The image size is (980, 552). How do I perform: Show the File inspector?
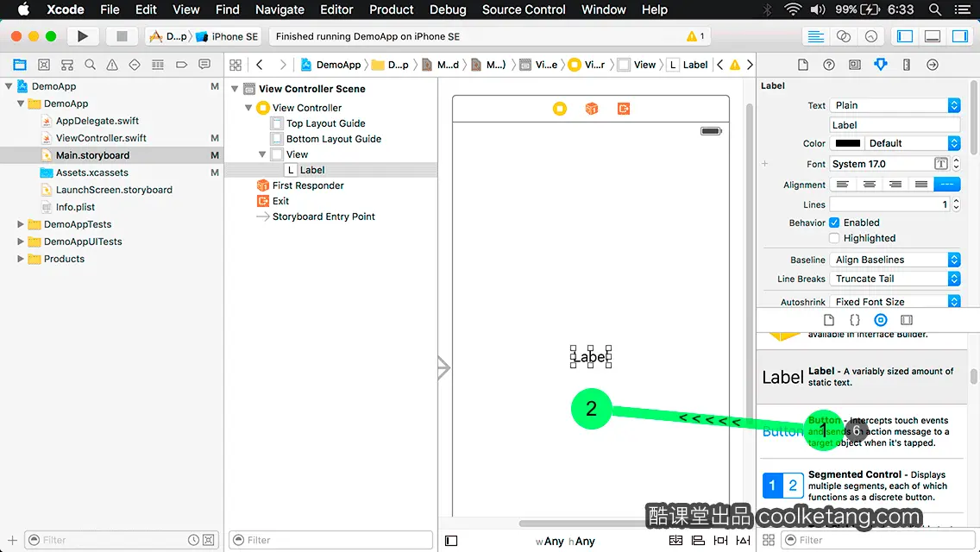point(803,65)
